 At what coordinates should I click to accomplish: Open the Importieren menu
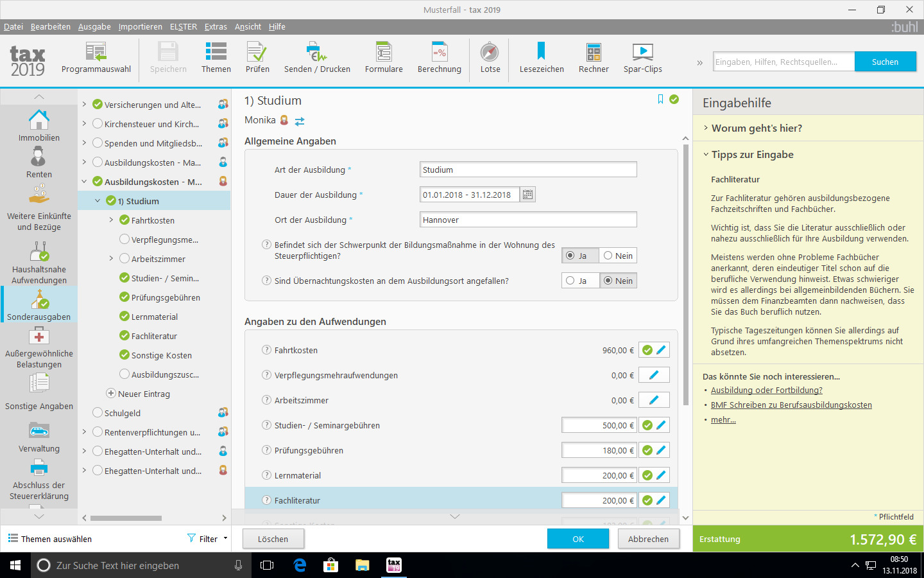click(x=140, y=26)
